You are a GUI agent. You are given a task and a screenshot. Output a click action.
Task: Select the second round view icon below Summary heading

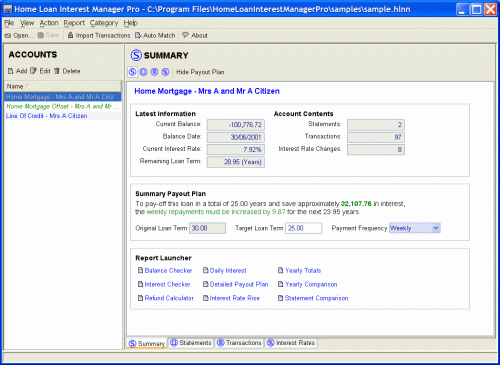point(143,72)
